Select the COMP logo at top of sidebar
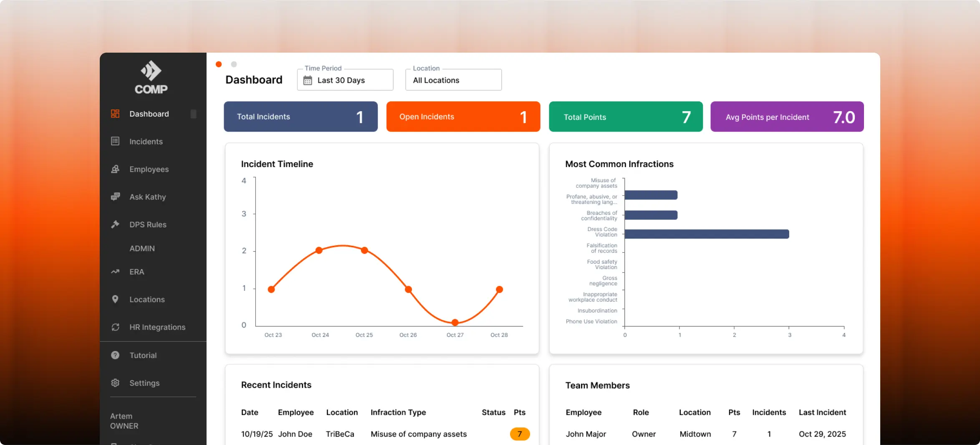This screenshot has height=445, width=980. point(151,77)
